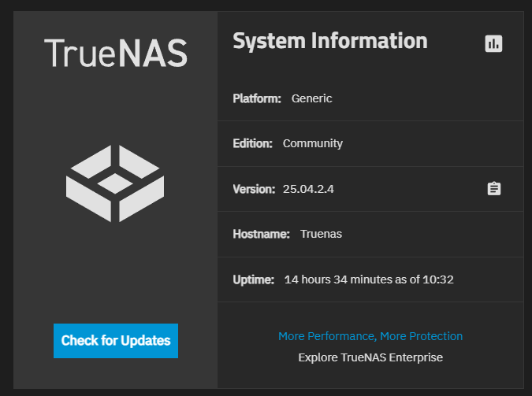This screenshot has height=396, width=532.
Task: Open the More Performance, More Protection link
Action: click(x=370, y=336)
